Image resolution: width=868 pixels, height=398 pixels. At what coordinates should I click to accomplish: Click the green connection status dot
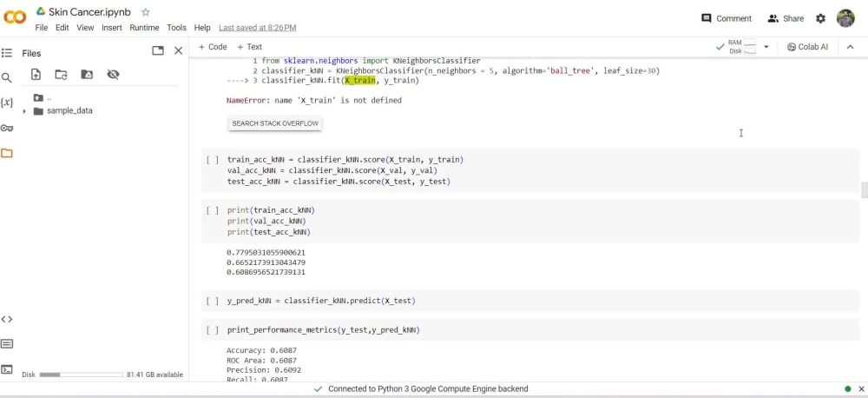pos(847,389)
